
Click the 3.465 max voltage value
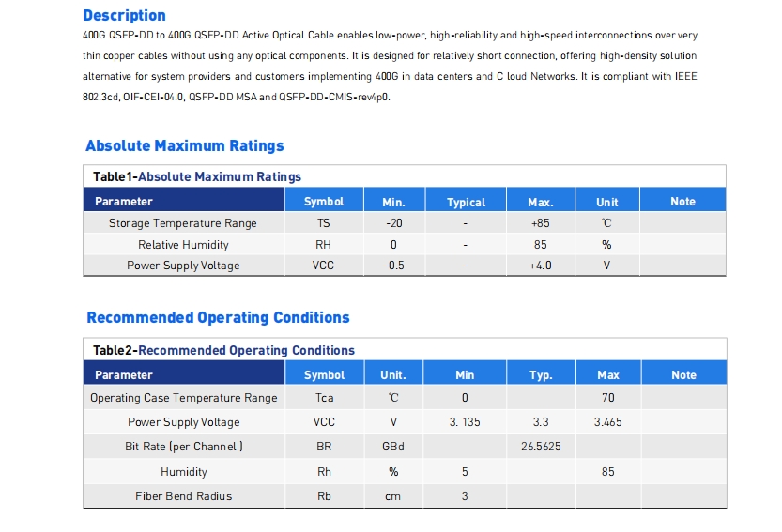click(608, 422)
